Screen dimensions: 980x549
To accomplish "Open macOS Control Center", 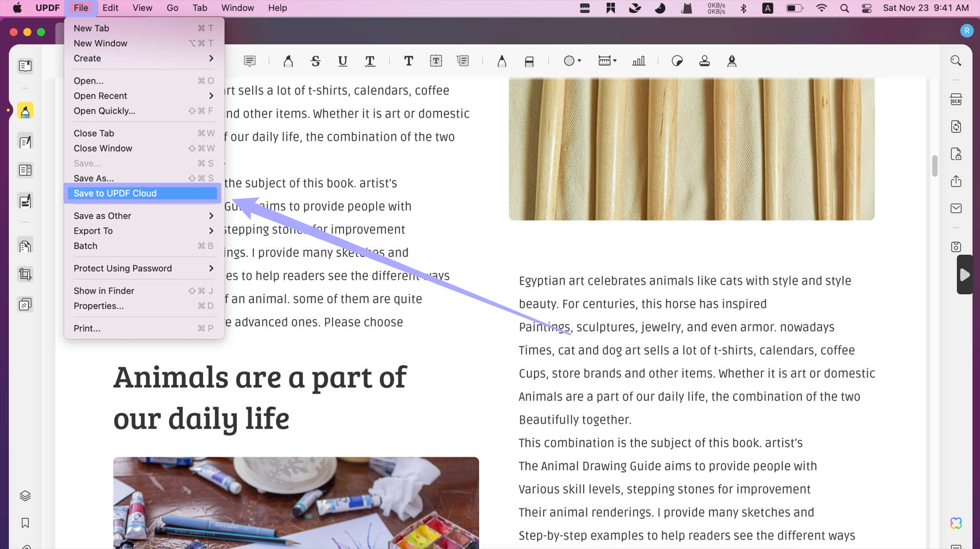I will click(867, 8).
